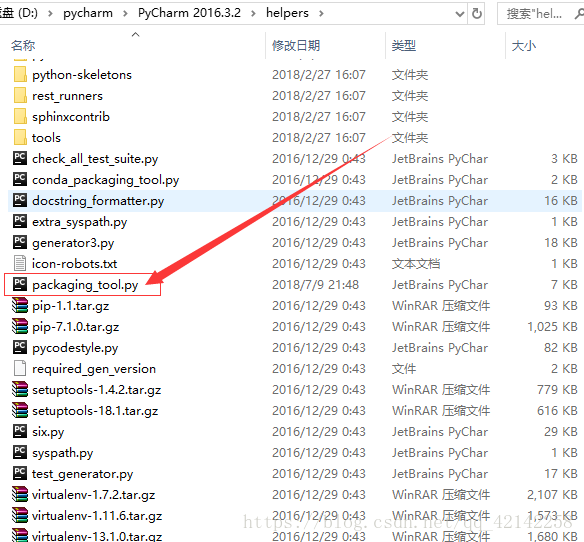Click the icon-robots.txt text document icon
Screen dimensions: 584x542
(20, 263)
